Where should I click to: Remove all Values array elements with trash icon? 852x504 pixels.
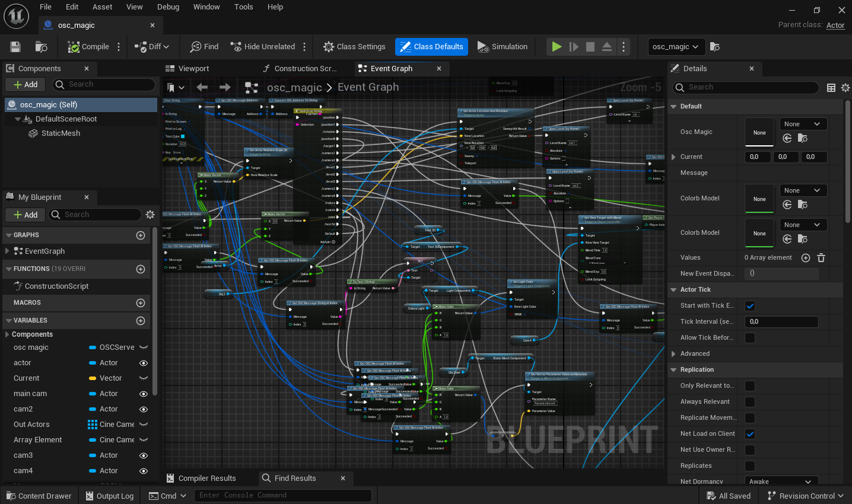[821, 258]
